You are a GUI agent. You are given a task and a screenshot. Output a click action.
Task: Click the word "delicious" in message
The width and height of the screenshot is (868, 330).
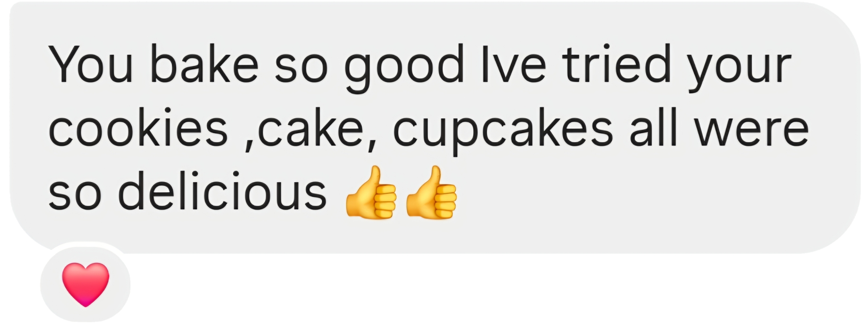223,190
